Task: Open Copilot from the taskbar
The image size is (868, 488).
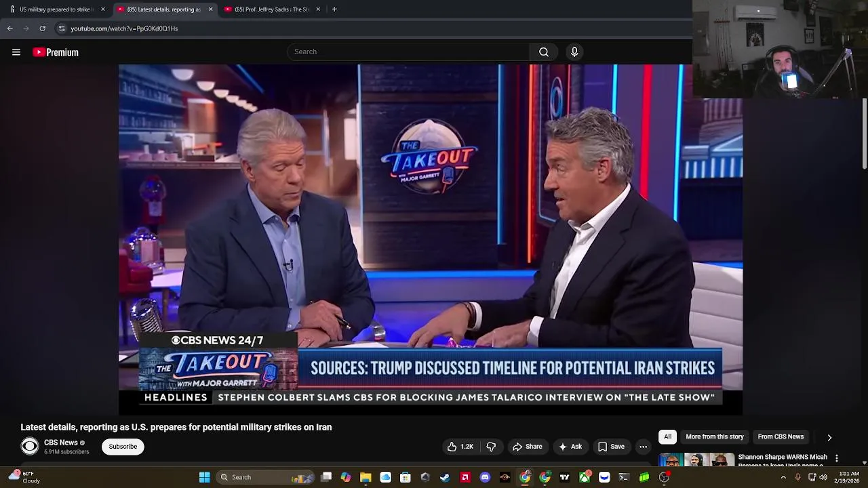Action: coord(346,477)
